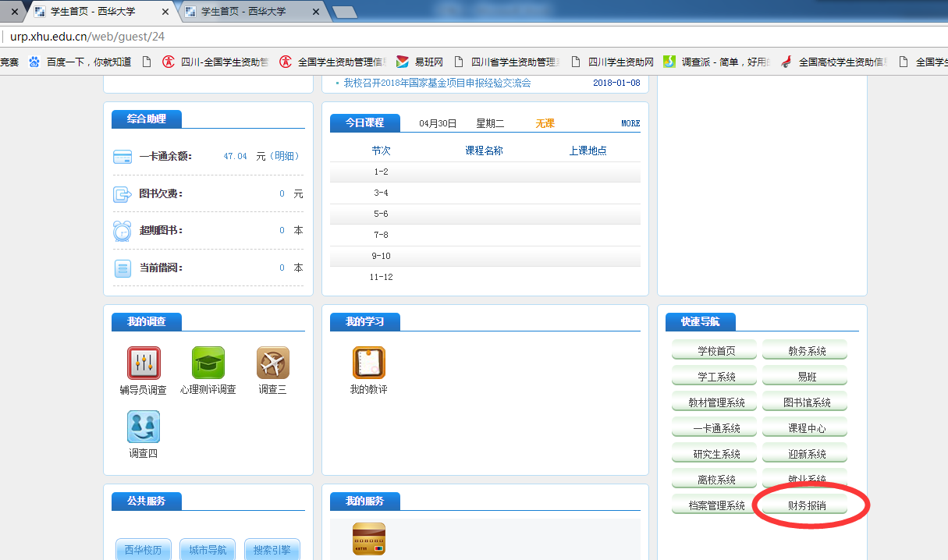Open 教务系统 in quick navigation

click(806, 352)
